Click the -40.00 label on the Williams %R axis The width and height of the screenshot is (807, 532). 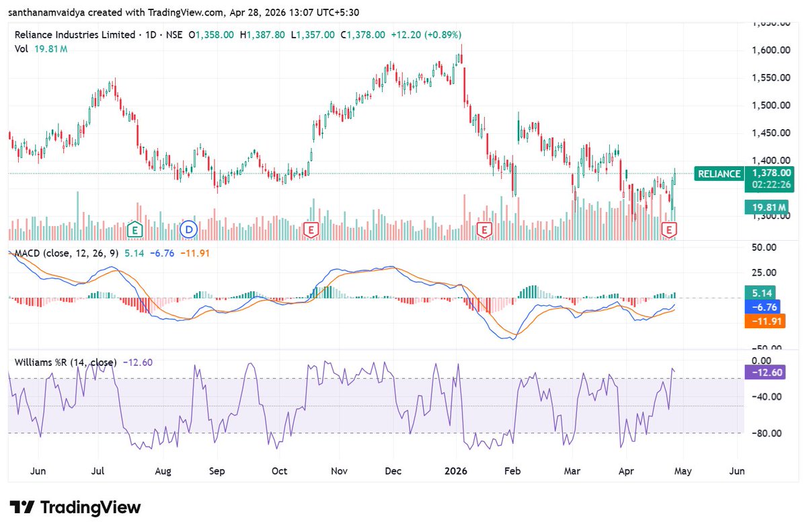click(x=766, y=396)
